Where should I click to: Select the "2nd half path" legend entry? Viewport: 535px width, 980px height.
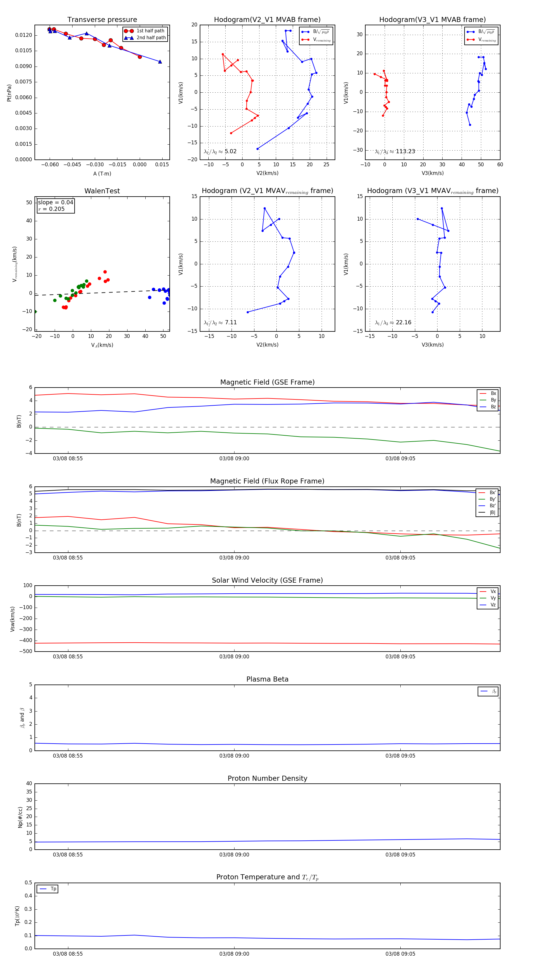tap(145, 38)
